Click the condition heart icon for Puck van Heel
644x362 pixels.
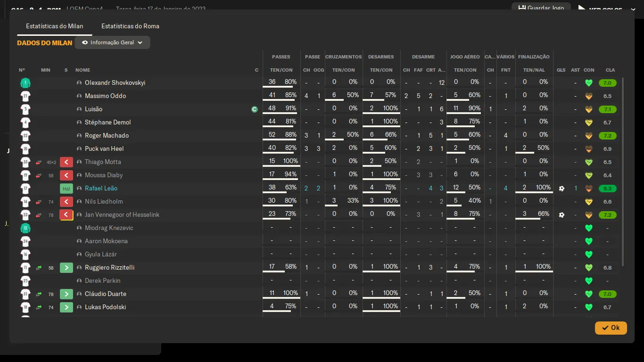click(x=588, y=149)
